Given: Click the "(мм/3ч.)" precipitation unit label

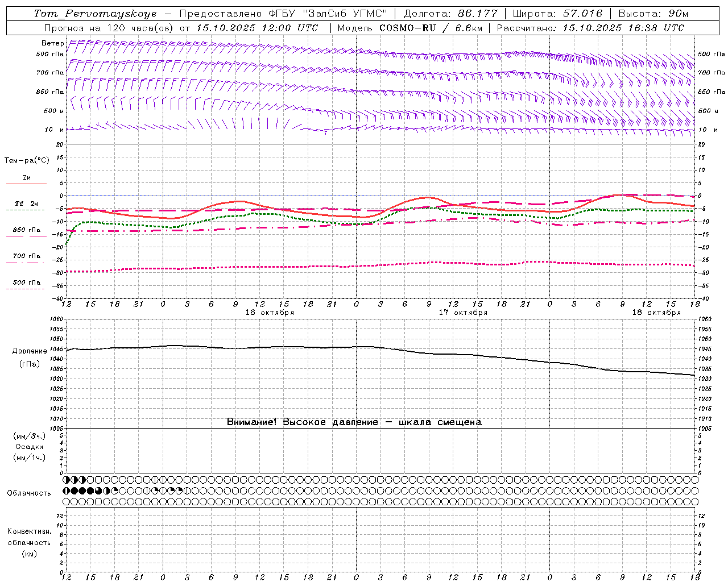Looking at the screenshot, I should point(30,436).
